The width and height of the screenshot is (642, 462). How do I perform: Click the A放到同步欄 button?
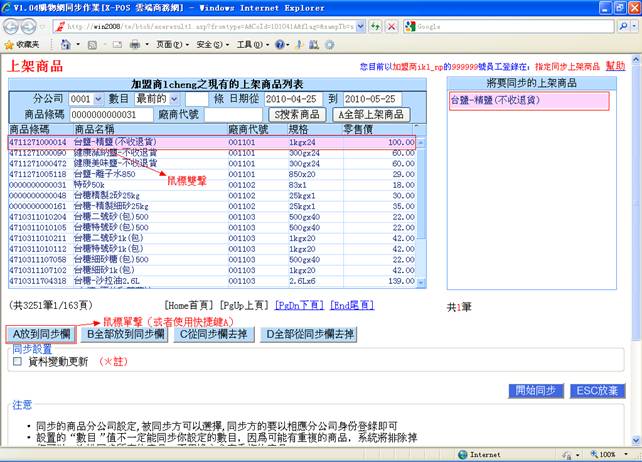coord(41,334)
